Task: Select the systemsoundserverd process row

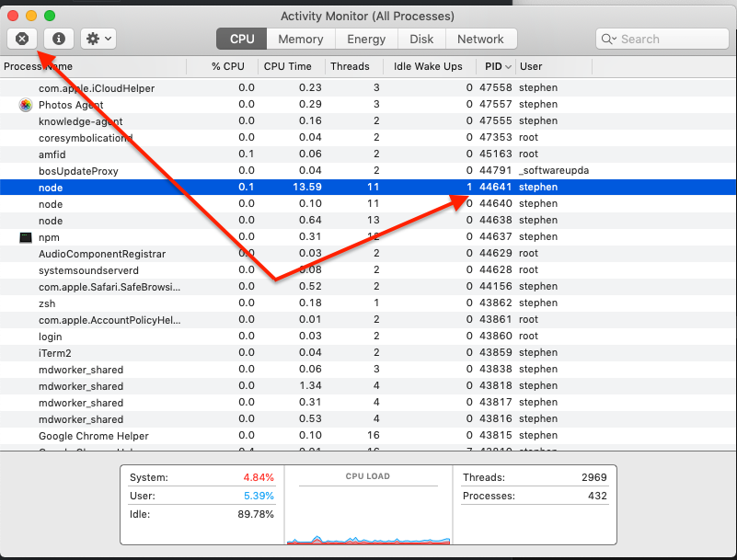Action: point(368,269)
